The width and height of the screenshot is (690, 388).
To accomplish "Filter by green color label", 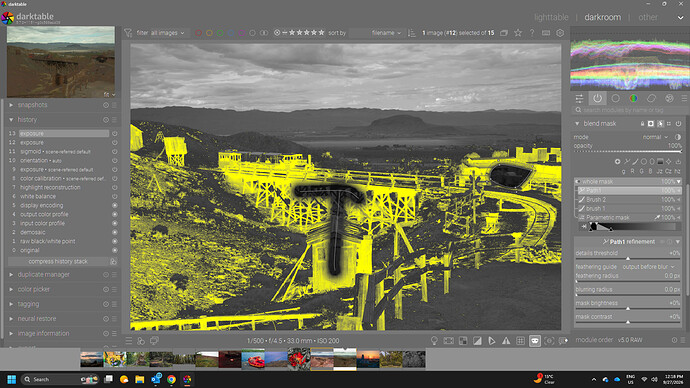I will tap(220, 33).
